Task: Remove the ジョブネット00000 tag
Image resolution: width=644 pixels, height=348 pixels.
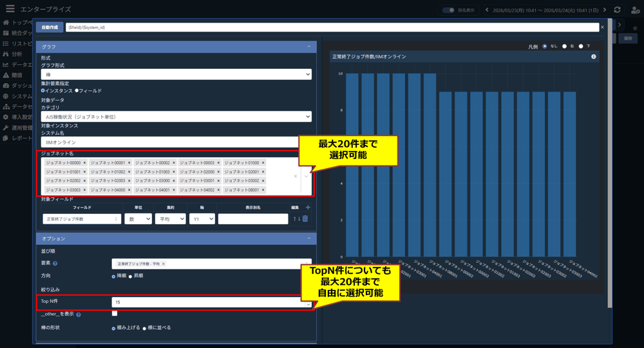Action: coord(84,163)
